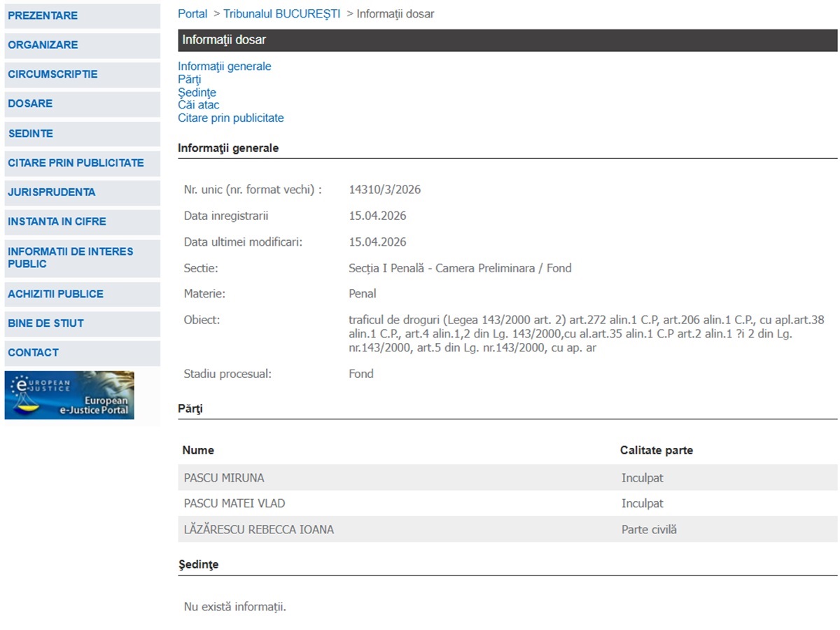Follow the Tribunalul BUCUREȘTI breadcrumb link
This screenshot has width=840, height=630.
pyautogui.click(x=281, y=14)
